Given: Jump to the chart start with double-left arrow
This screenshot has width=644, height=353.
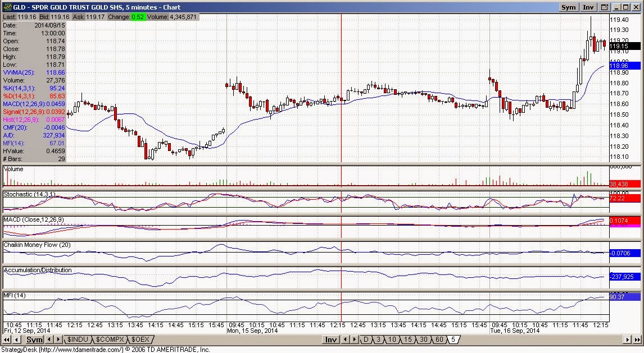Looking at the screenshot, I should pyautogui.click(x=7, y=340).
